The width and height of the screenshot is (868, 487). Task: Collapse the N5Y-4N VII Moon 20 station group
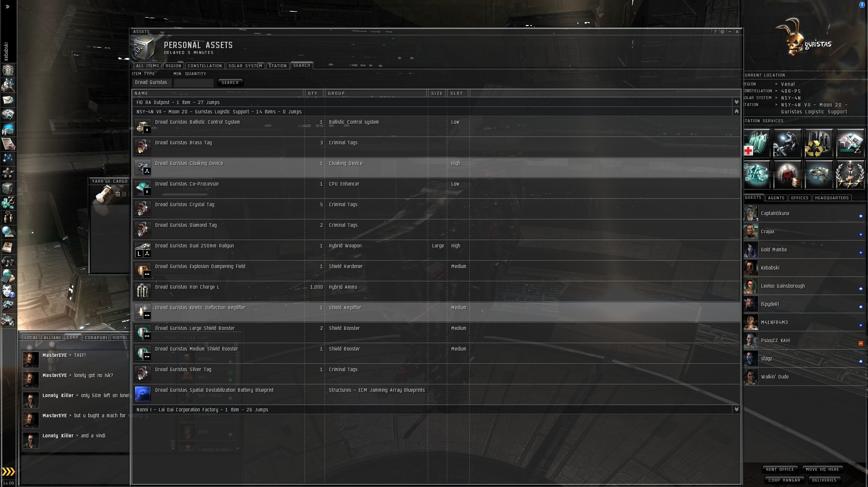[736, 111]
